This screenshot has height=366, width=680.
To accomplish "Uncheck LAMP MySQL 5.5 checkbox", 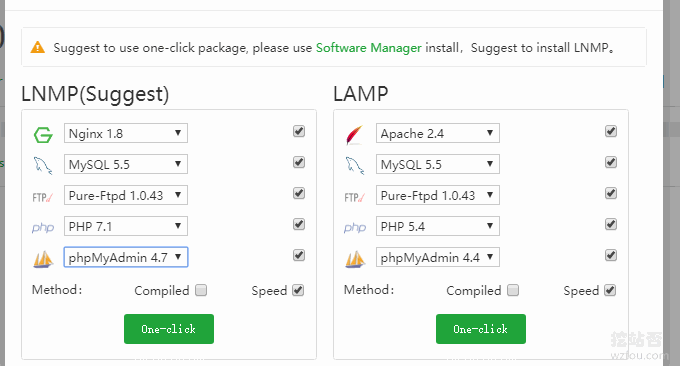I will pyautogui.click(x=611, y=162).
